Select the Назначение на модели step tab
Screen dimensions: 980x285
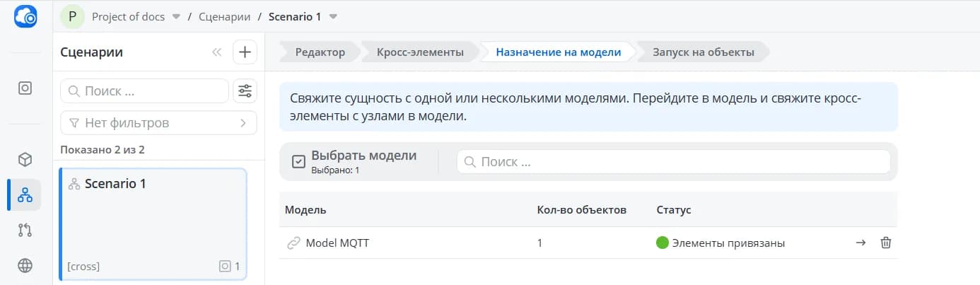(x=558, y=52)
